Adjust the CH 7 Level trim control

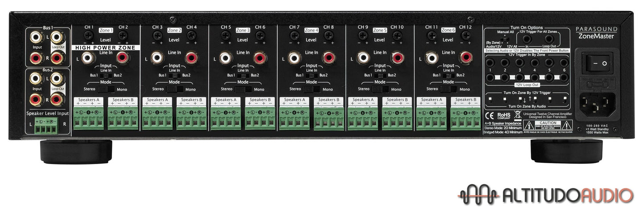tap(295, 36)
